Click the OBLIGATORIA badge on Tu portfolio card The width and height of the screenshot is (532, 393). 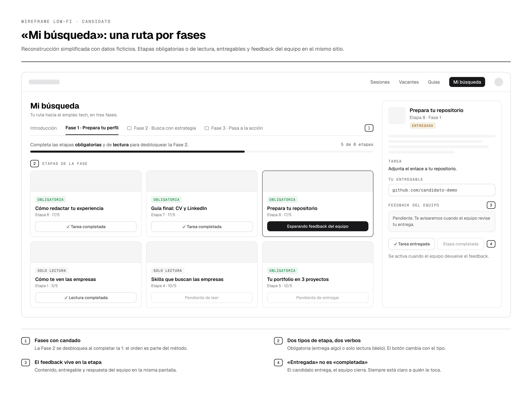[282, 270]
